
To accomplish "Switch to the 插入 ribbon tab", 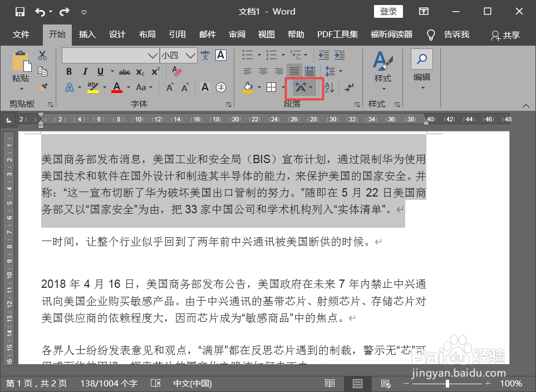I will (87, 34).
